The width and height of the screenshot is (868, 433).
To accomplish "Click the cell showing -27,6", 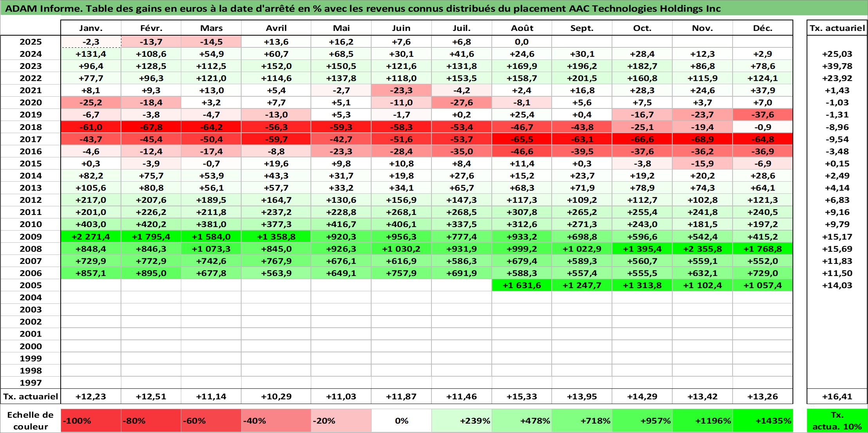I will pyautogui.click(x=462, y=103).
